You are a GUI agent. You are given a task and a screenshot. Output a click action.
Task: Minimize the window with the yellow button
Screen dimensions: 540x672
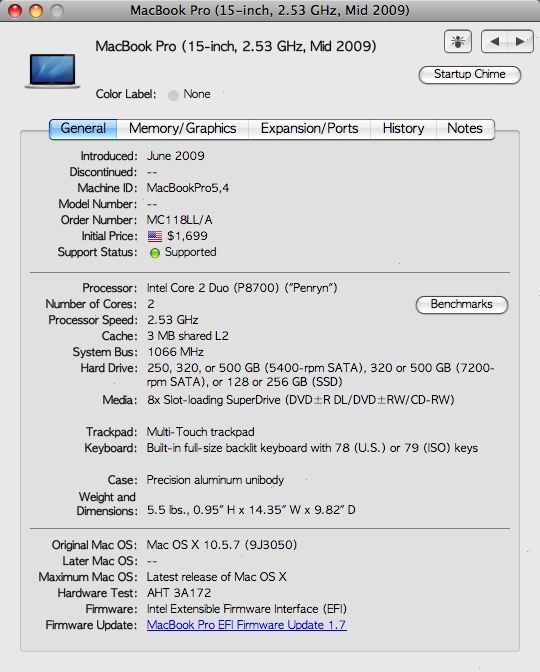tap(36, 11)
